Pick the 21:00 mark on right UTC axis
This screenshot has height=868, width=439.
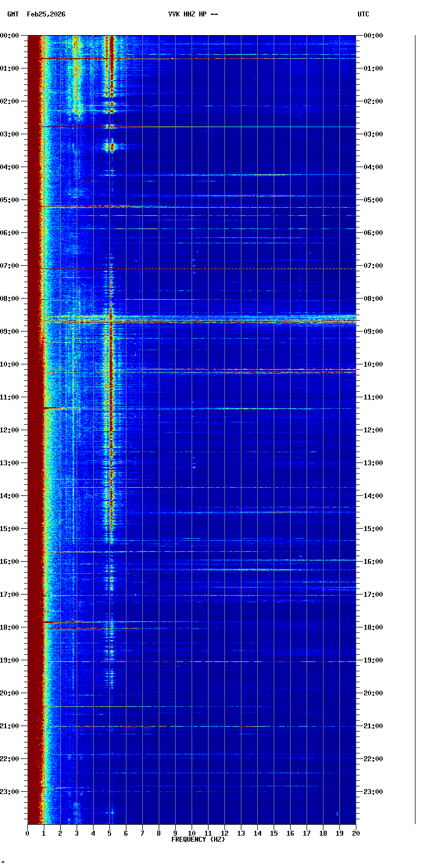click(373, 726)
